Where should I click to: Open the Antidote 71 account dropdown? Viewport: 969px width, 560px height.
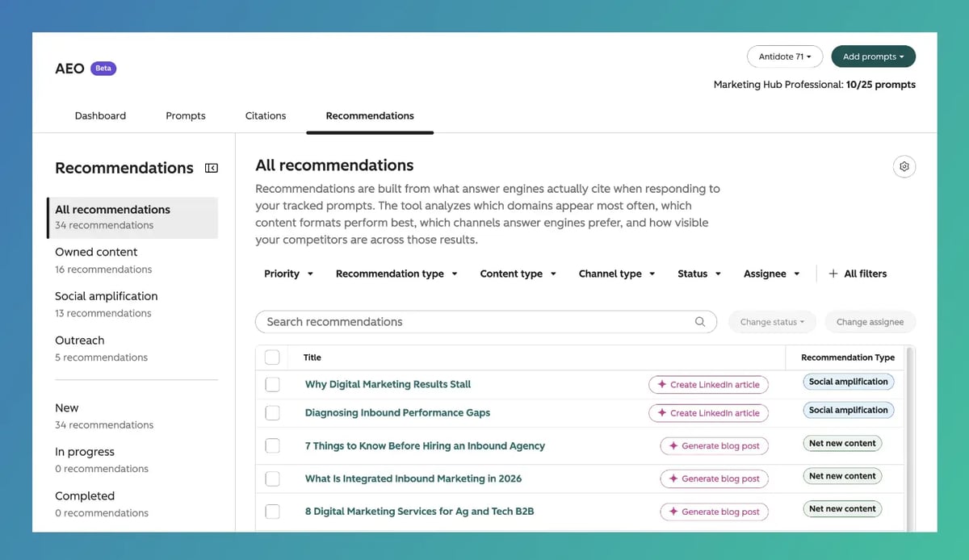785,56
